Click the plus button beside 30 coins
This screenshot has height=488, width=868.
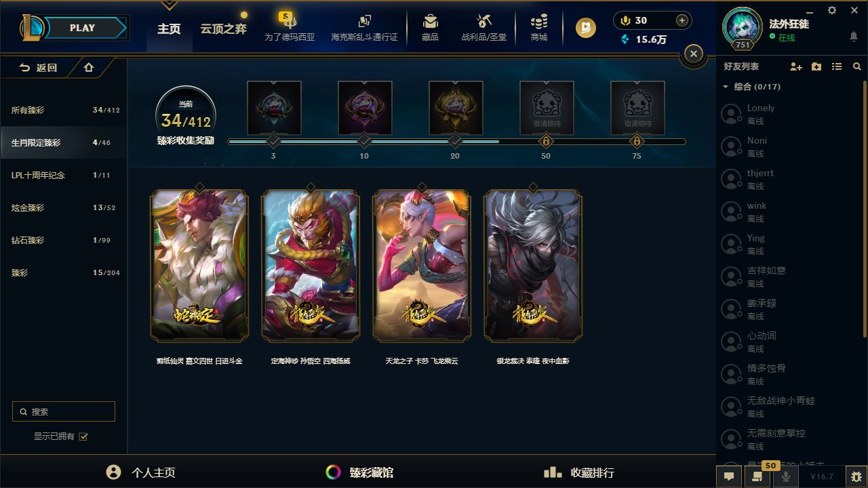pos(682,20)
